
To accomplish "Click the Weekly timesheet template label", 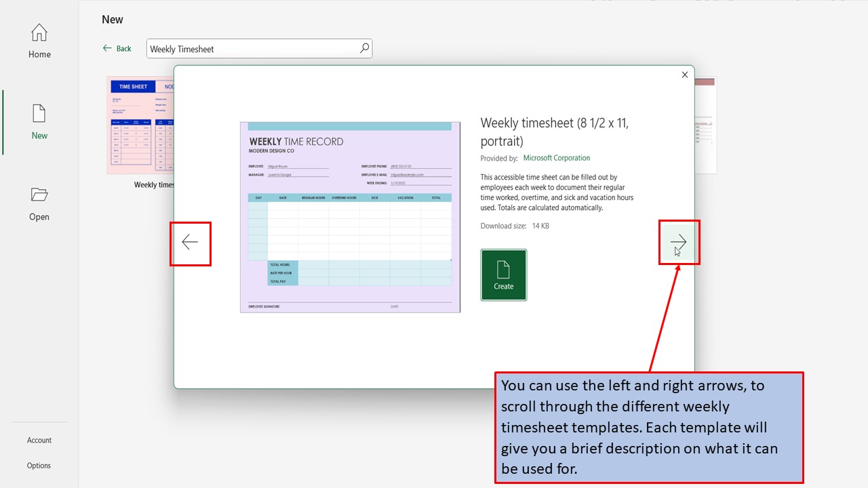I will pos(153,184).
